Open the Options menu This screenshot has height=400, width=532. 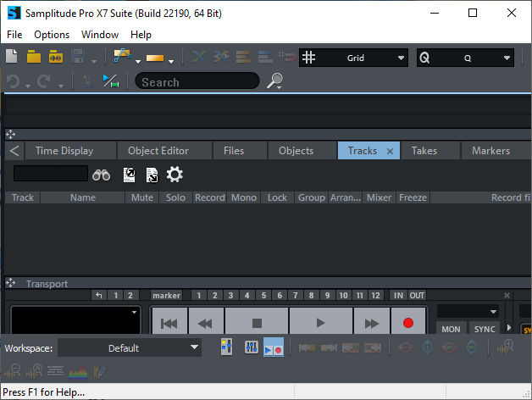coord(52,35)
